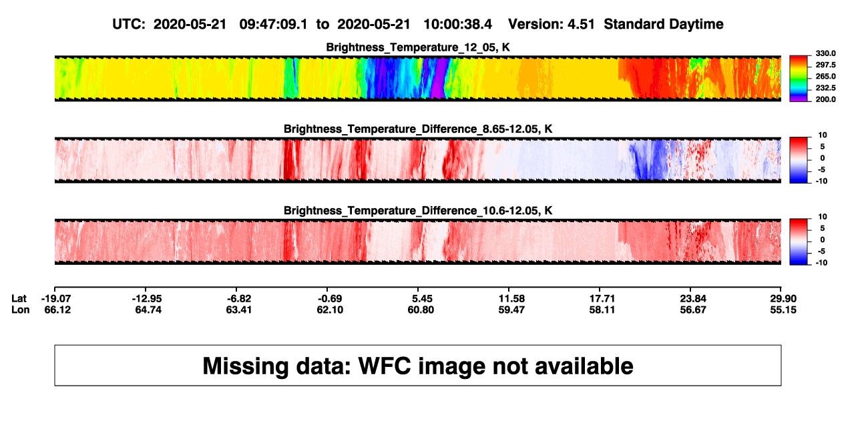
Task: Click the 8.65-12.05 red-blue color bar
Action: pyautogui.click(x=799, y=160)
